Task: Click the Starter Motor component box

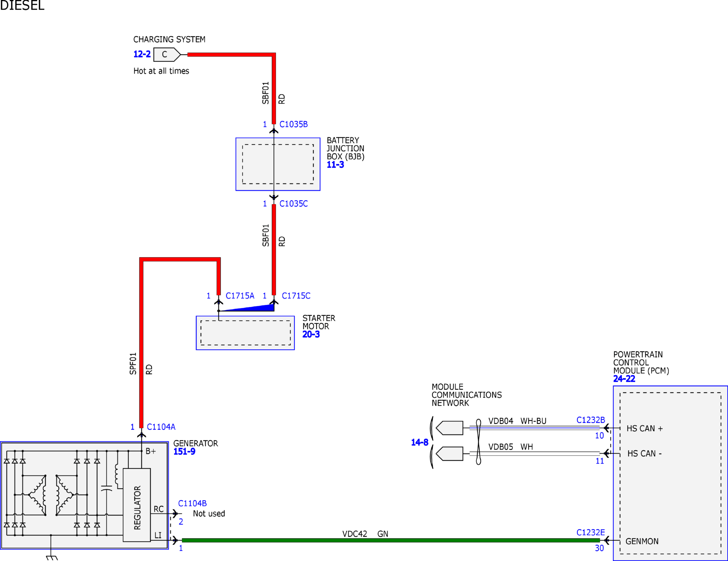Action: point(245,333)
